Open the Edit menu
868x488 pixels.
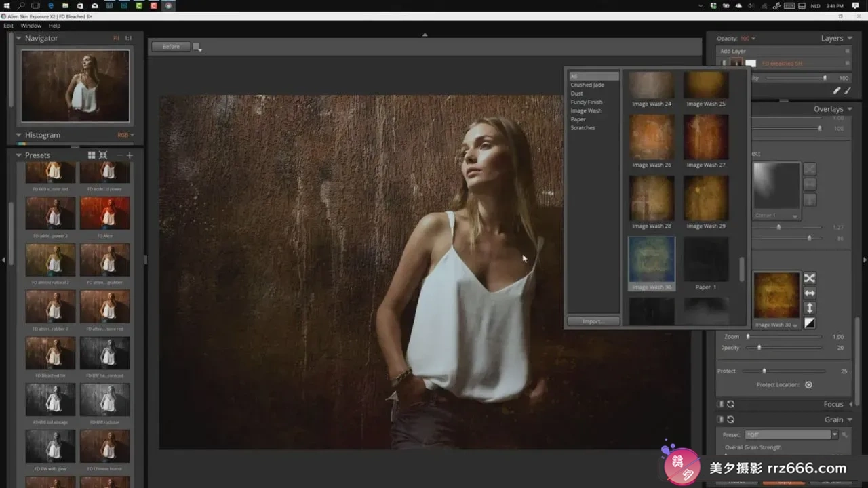(x=9, y=26)
